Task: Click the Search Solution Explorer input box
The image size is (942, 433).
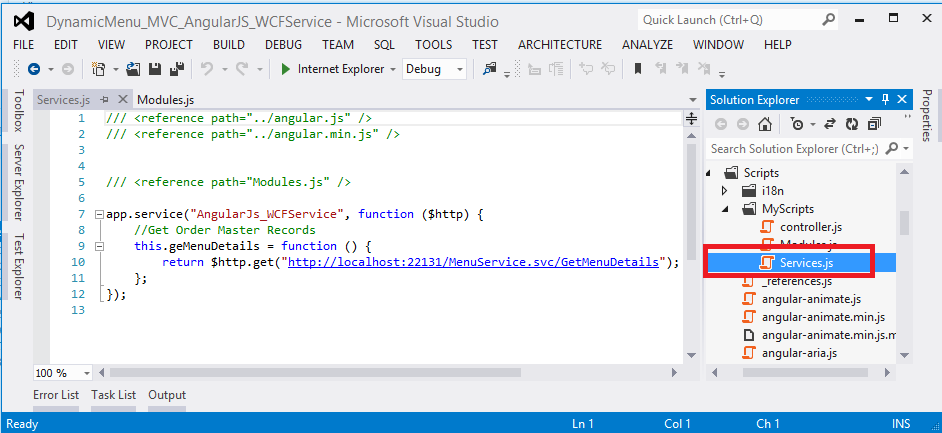Action: (x=795, y=149)
